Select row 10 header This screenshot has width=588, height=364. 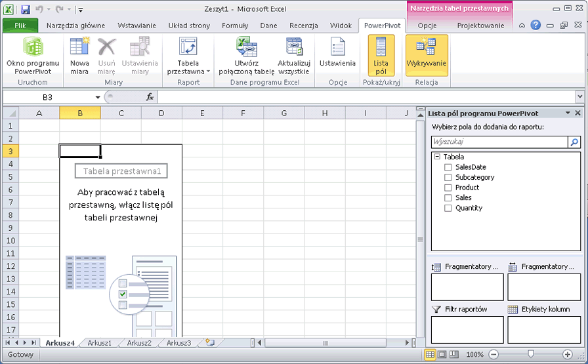tap(10, 240)
